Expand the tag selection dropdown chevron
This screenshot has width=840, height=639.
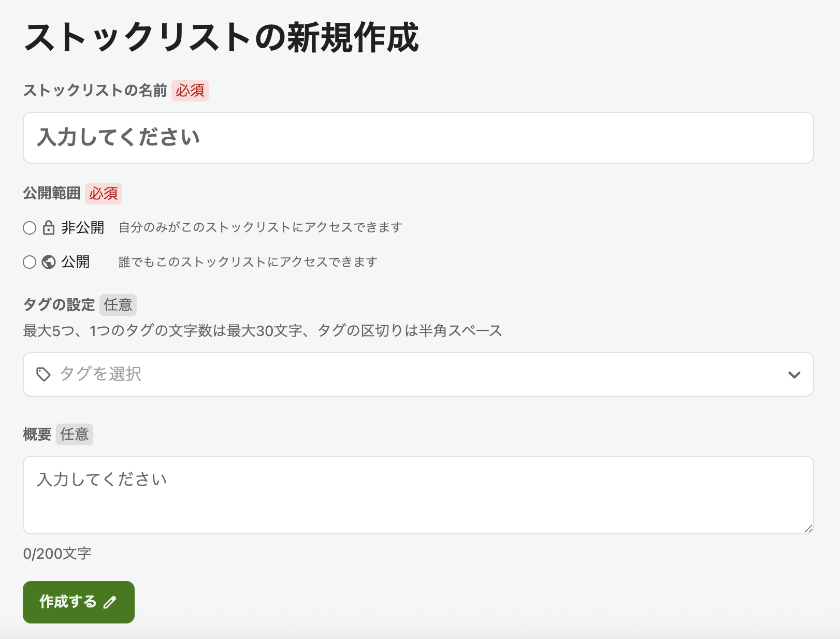point(794,374)
